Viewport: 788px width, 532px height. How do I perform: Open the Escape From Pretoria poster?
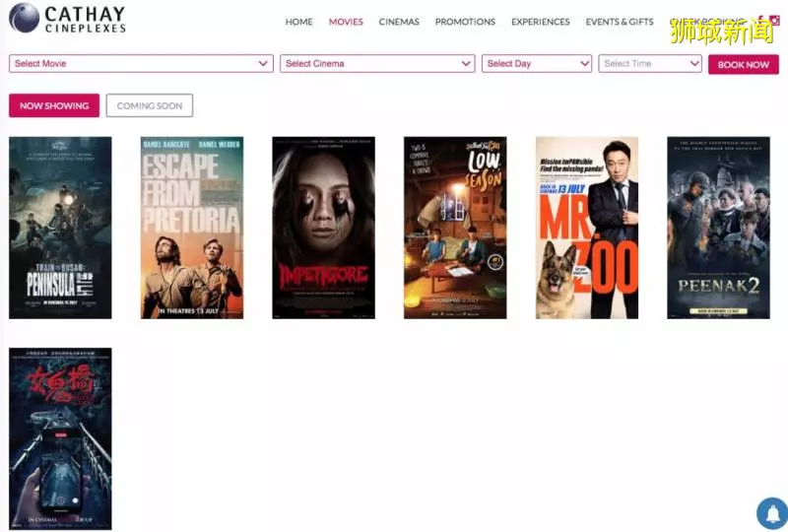[192, 228]
